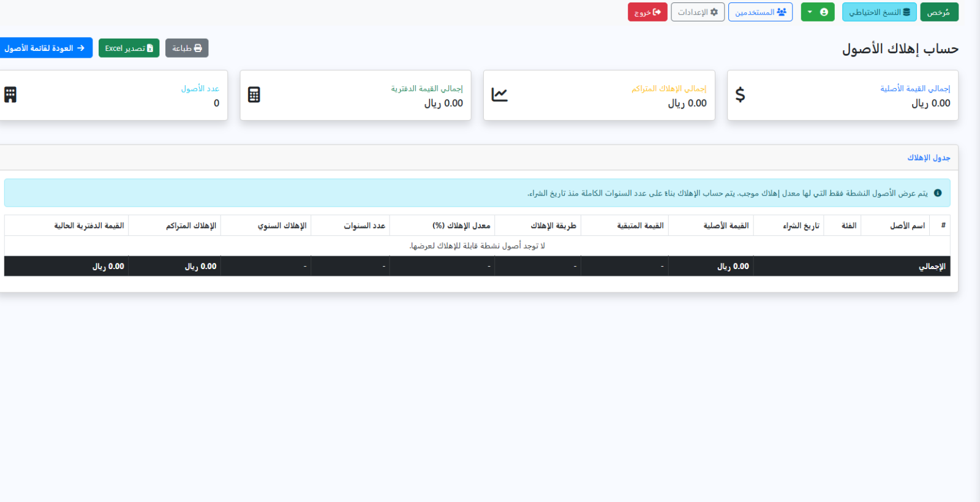
Task: Click the dollar sign icon in original value card
Action: click(x=740, y=94)
